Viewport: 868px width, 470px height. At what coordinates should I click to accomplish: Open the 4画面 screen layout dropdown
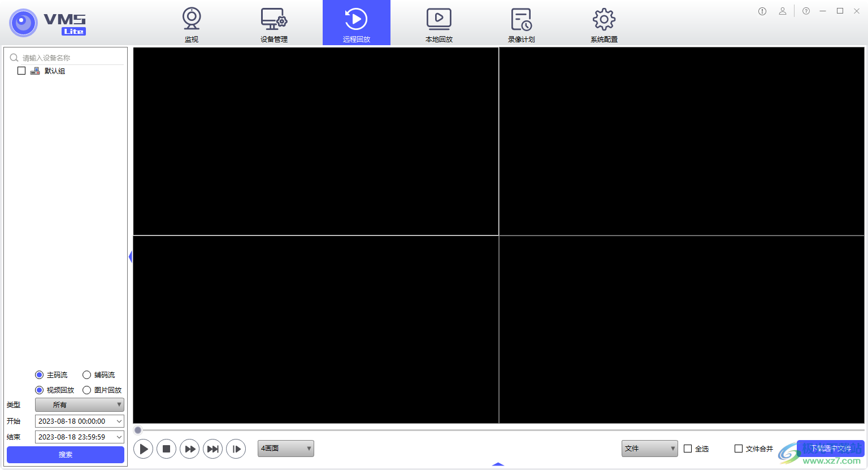286,449
